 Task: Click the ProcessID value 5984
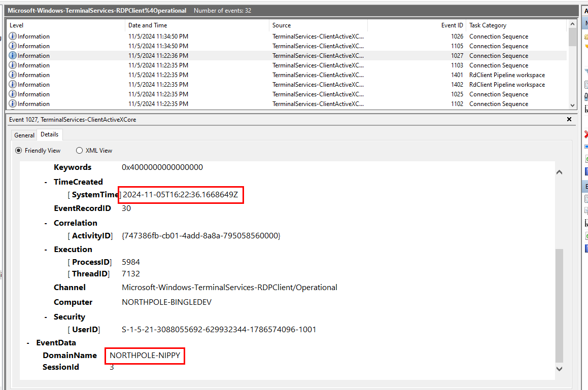(x=130, y=262)
